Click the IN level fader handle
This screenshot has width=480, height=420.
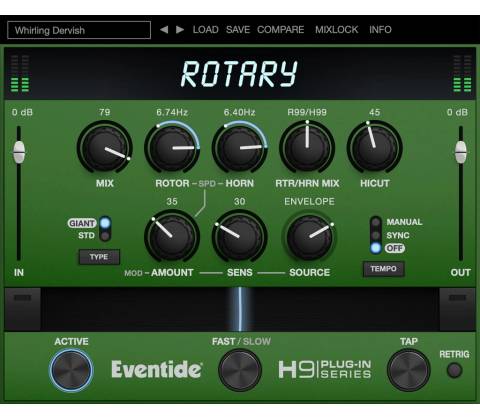point(19,152)
